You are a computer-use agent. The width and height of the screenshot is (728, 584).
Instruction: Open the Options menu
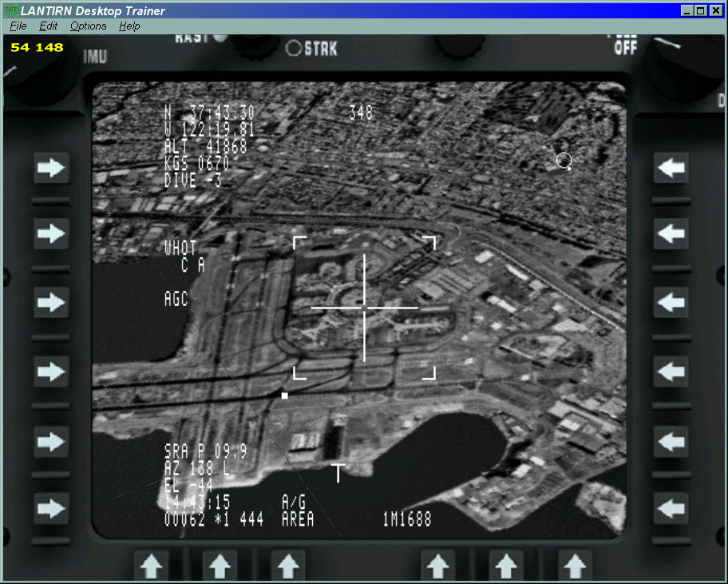pyautogui.click(x=89, y=26)
